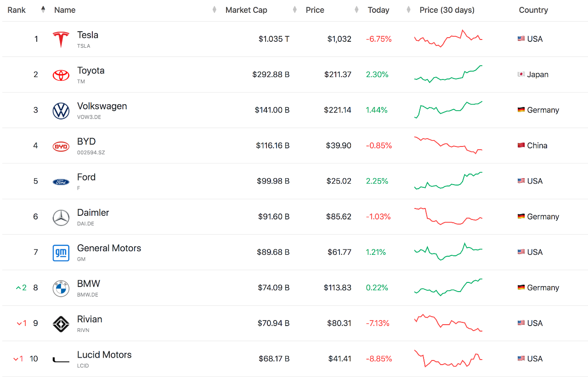Click the Tesla logo icon
This screenshot has width=588, height=377.
[x=61, y=39]
